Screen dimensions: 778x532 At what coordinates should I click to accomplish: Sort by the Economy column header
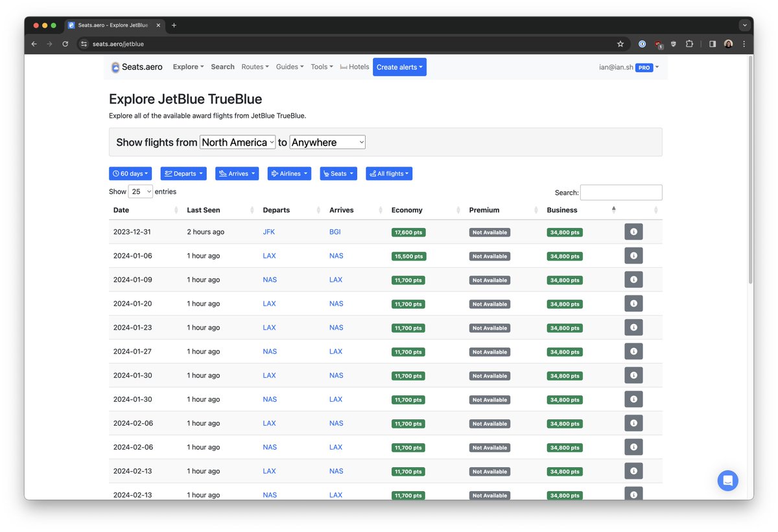pyautogui.click(x=426, y=210)
